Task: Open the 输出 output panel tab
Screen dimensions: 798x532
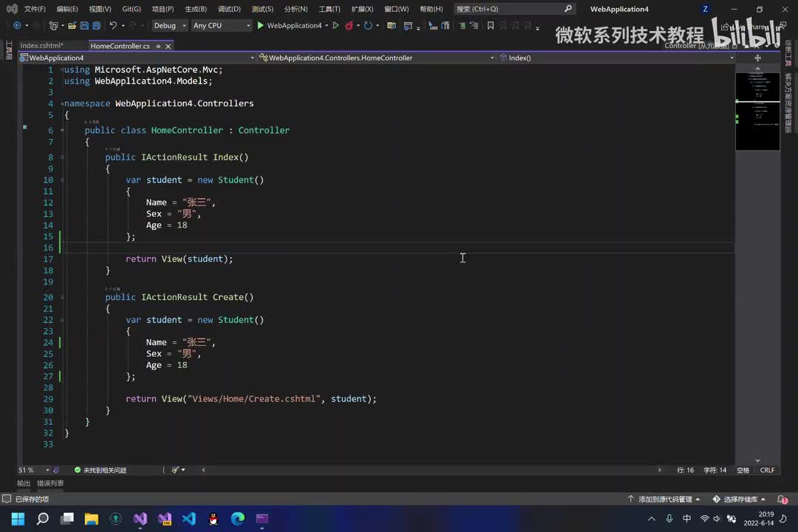Action: [24, 483]
